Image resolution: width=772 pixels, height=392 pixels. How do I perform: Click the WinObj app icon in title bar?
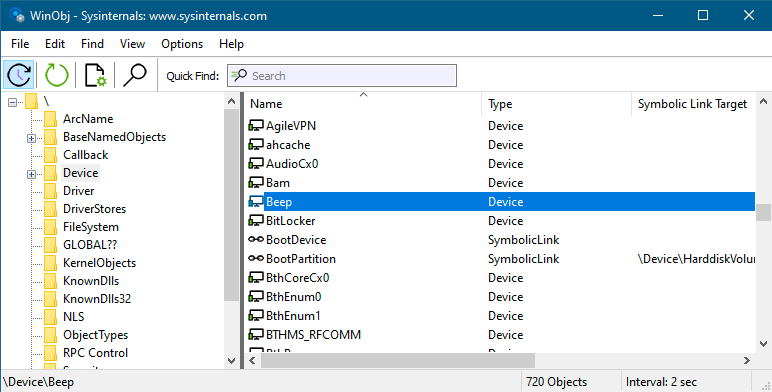[16, 15]
